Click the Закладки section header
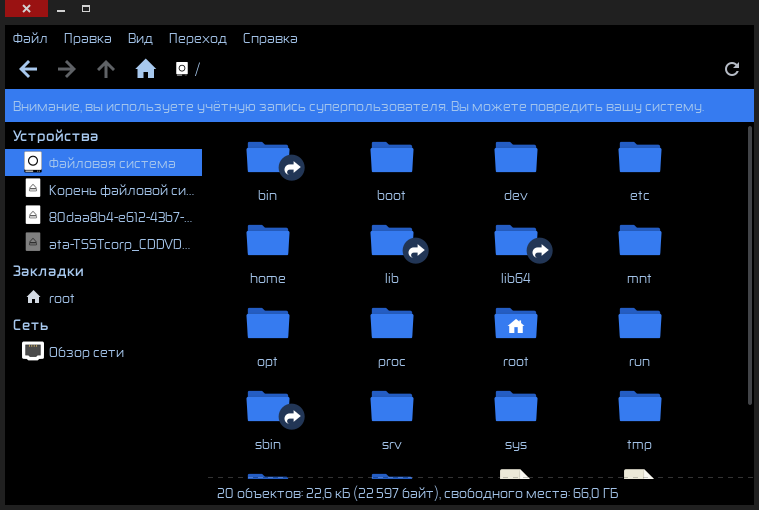The image size is (759, 510). pyautogui.click(x=48, y=271)
